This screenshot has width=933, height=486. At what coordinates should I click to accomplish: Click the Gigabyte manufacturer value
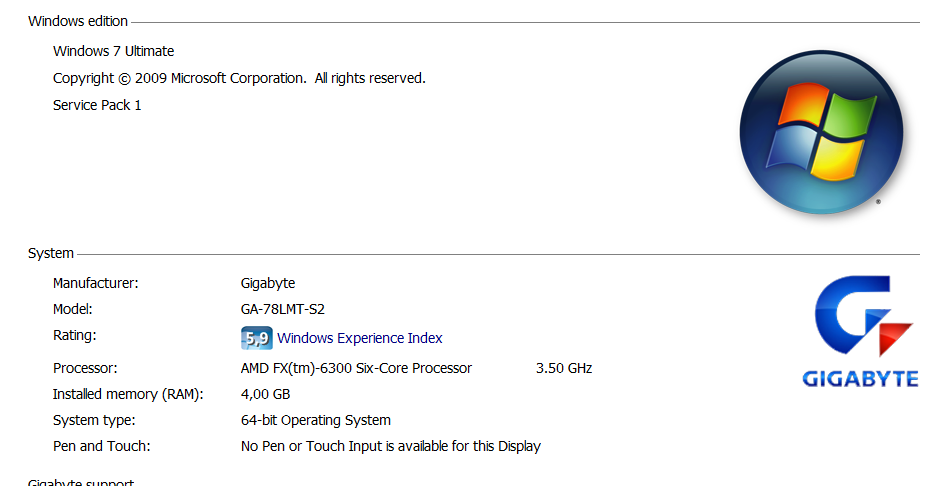268,283
